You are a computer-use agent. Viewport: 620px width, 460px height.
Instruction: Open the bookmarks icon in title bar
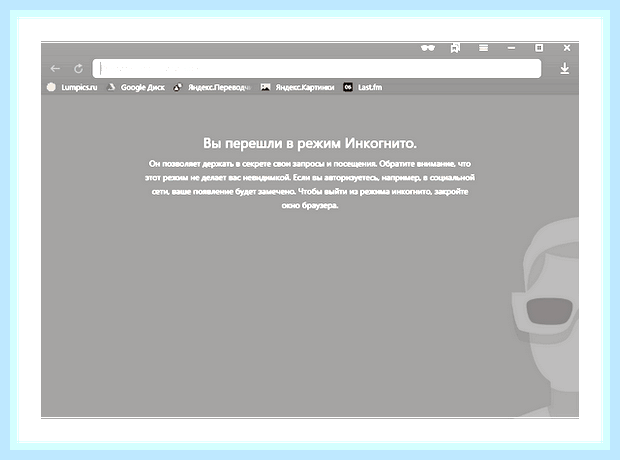455,48
